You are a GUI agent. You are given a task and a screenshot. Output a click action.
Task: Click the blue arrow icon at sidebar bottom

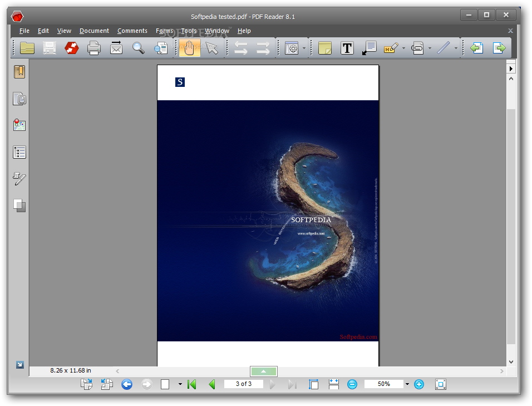coord(19,365)
